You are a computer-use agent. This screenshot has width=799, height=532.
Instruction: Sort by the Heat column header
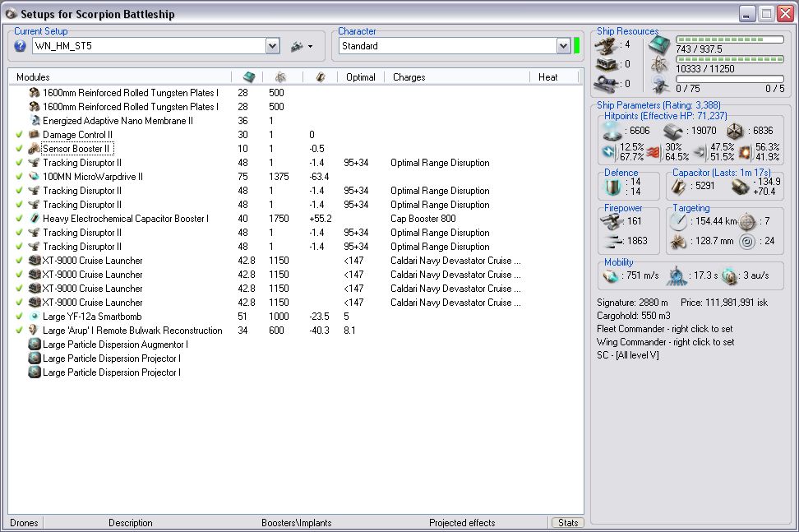[554, 77]
